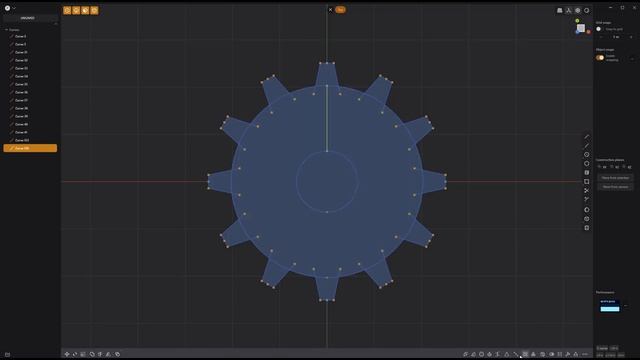Select the XY construction plane
The image size is (640, 360).
tap(603, 167)
